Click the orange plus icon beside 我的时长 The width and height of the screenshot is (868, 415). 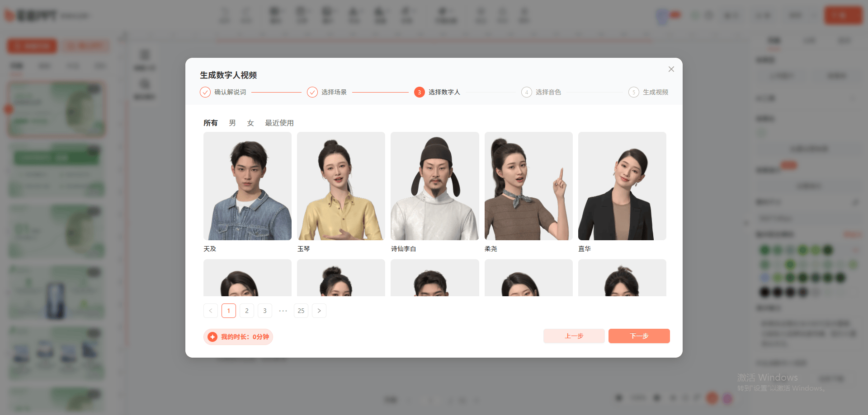(x=212, y=337)
